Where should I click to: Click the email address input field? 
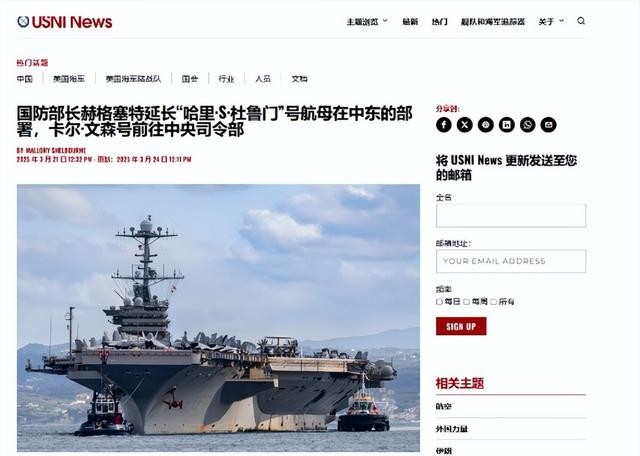511,261
